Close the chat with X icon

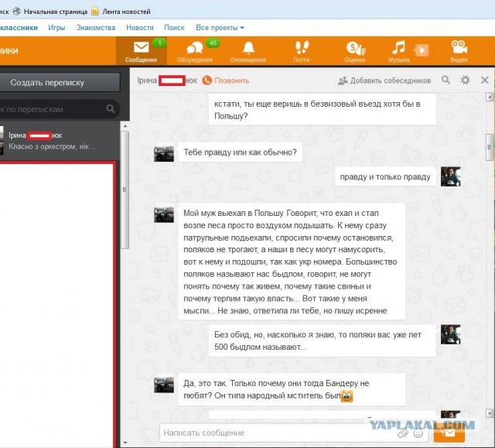click(x=485, y=80)
